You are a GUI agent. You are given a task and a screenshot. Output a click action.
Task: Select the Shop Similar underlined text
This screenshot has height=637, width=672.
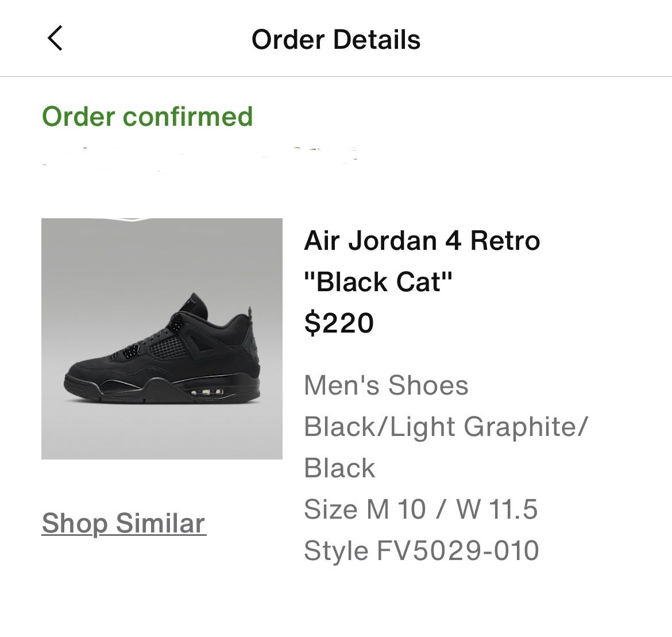click(123, 523)
